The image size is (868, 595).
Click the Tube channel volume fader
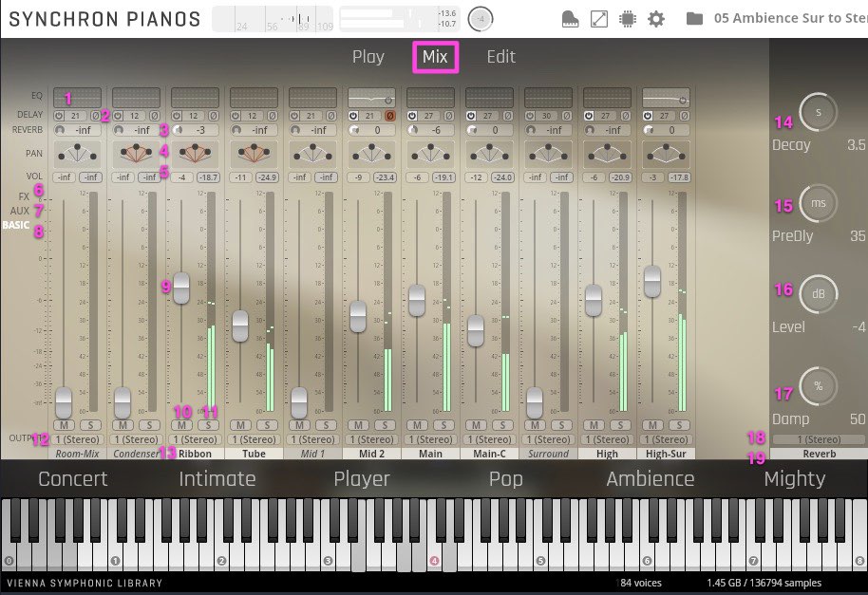point(240,325)
